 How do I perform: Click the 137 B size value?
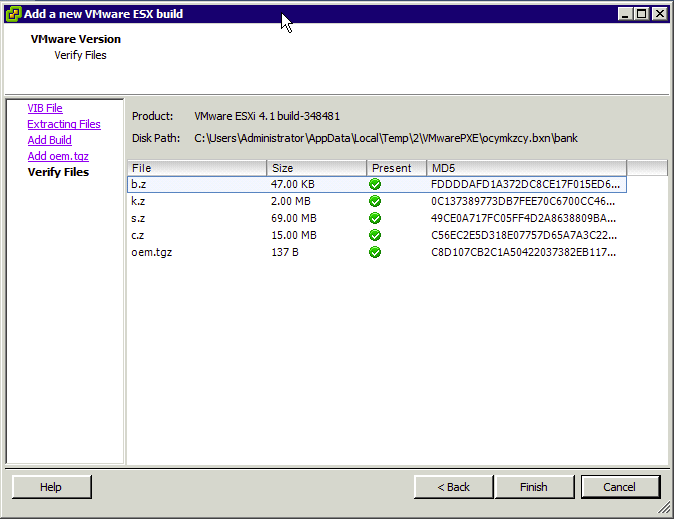point(285,252)
